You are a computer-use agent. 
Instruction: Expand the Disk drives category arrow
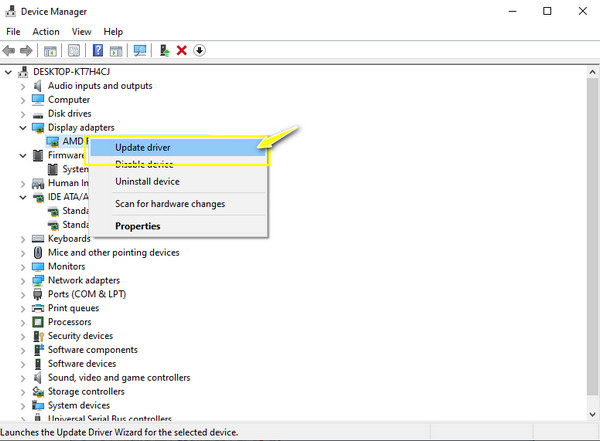(x=23, y=114)
